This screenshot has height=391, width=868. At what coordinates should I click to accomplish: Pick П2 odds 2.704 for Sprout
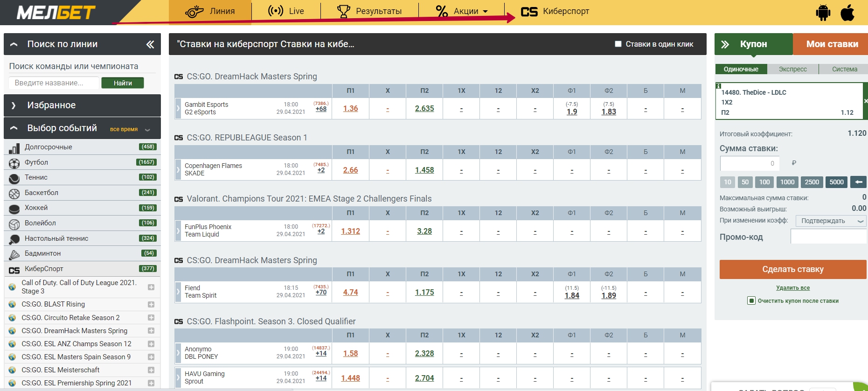point(424,378)
